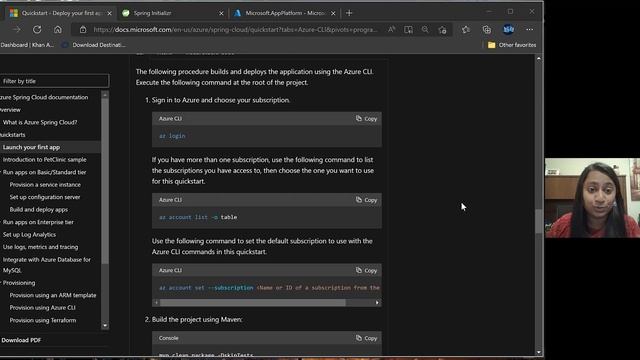
Task: Open Other favorites folder
Action: [x=512, y=45]
